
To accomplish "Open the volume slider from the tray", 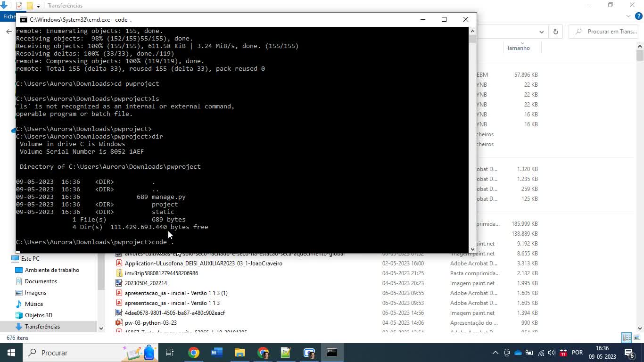I will pyautogui.click(x=551, y=353).
